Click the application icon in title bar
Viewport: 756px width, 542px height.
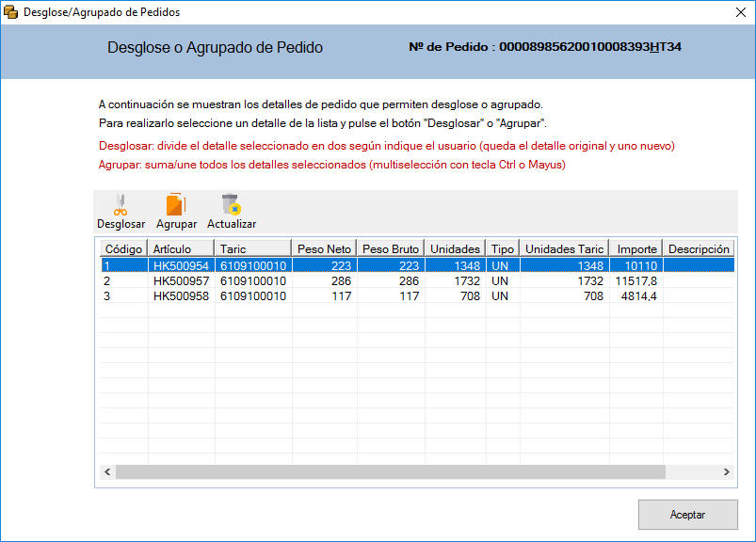tap(10, 12)
